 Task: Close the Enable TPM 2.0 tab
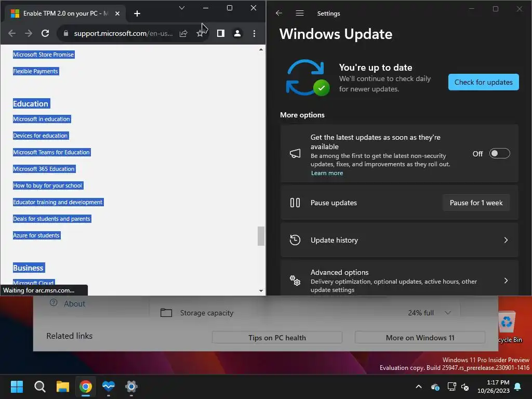point(117,14)
